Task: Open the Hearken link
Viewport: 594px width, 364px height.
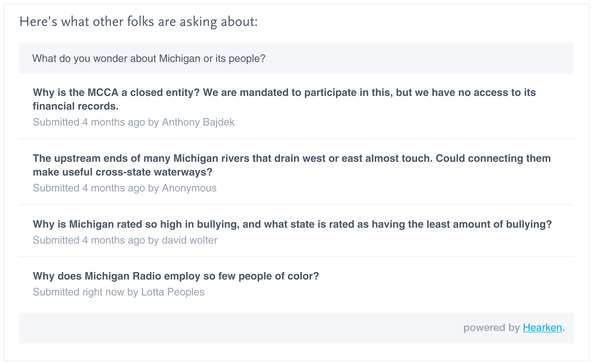Action: tap(542, 328)
